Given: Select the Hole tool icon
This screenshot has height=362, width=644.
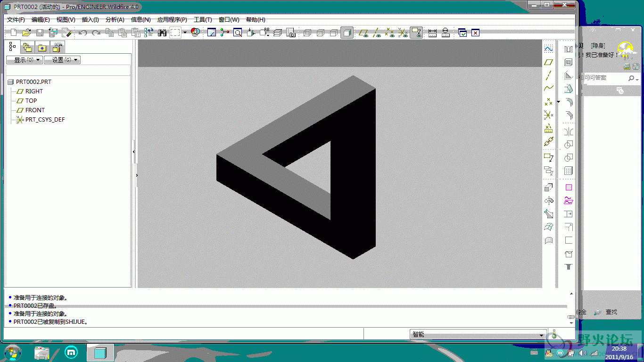Looking at the screenshot, I should [569, 49].
